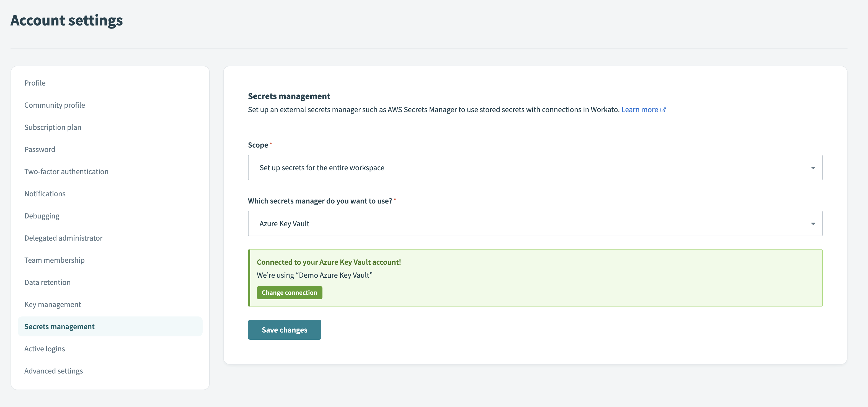The image size is (868, 407).
Task: Click the Change connection button
Action: (x=290, y=292)
